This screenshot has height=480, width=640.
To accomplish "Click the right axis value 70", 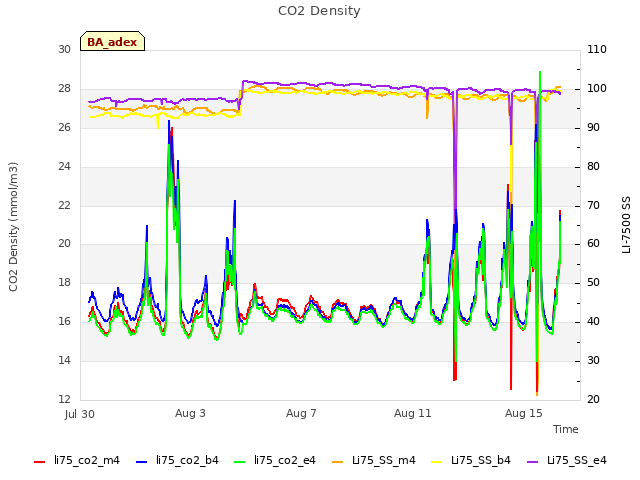I will [593, 205].
